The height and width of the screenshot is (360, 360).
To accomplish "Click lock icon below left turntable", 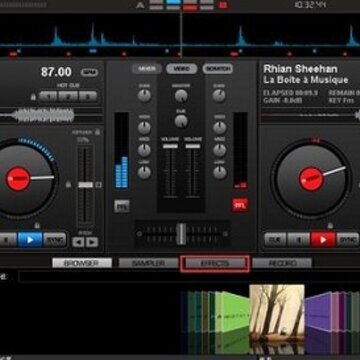I will [37, 225].
